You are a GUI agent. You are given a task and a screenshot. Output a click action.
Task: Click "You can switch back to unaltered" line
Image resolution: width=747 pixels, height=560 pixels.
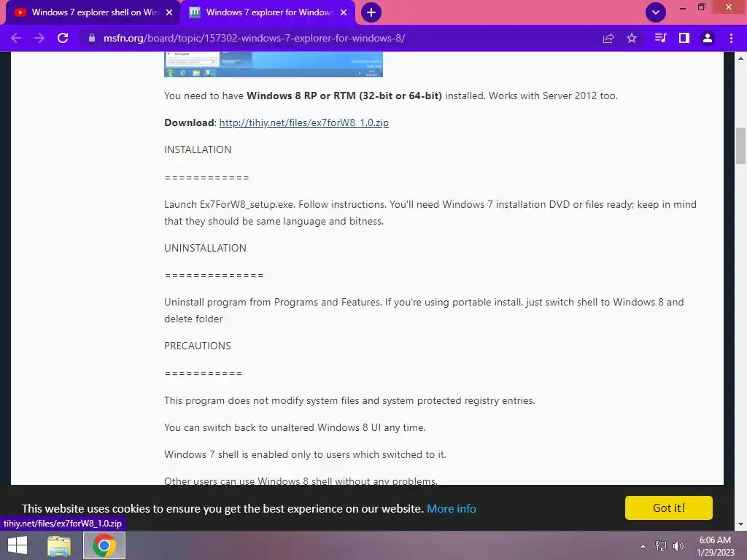point(295,427)
